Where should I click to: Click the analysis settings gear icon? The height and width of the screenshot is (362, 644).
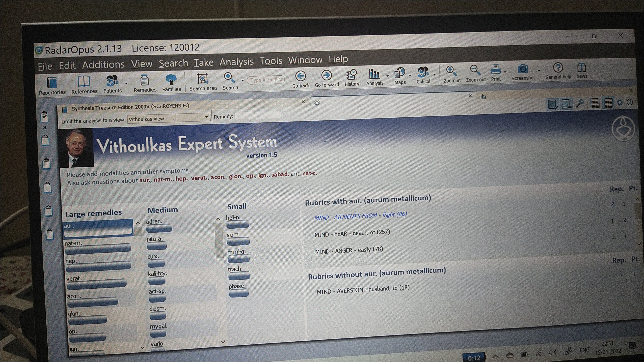pos(620,102)
